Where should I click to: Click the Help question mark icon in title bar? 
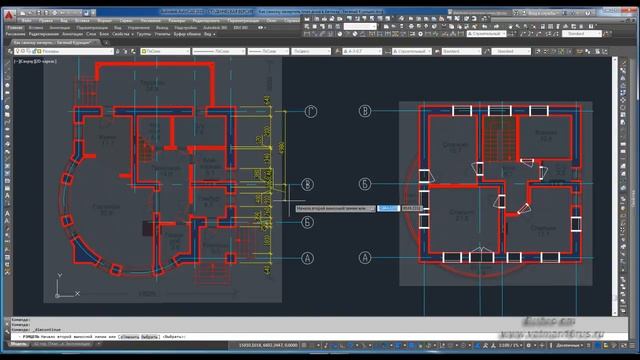pyautogui.click(x=588, y=13)
